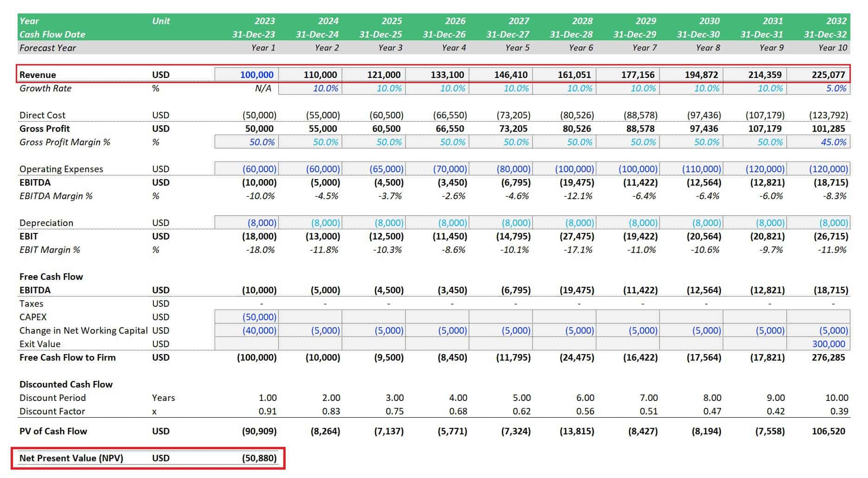Click discount period 10.00
This screenshot has width=868, height=478.
(837, 398)
